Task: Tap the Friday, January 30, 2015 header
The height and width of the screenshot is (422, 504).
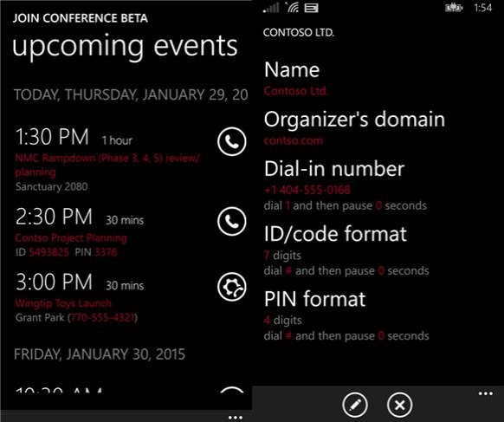Action: [x=100, y=354]
